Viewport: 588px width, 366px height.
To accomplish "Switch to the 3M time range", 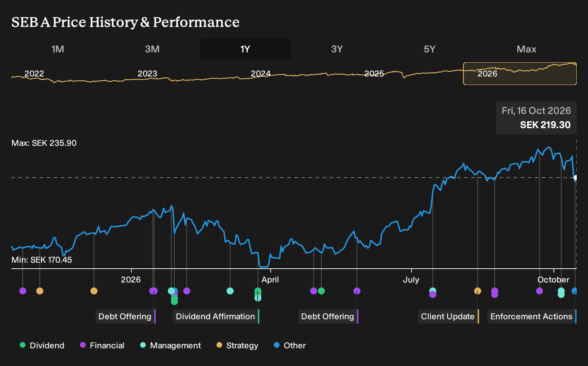I will [x=152, y=49].
